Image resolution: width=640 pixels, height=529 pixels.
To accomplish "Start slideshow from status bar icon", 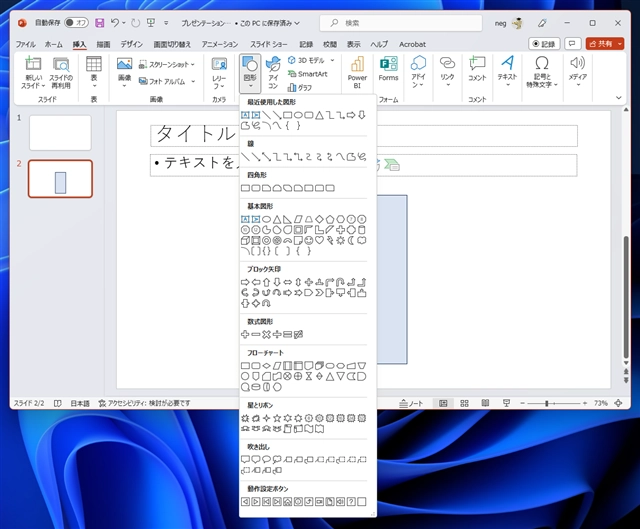I will [506, 403].
